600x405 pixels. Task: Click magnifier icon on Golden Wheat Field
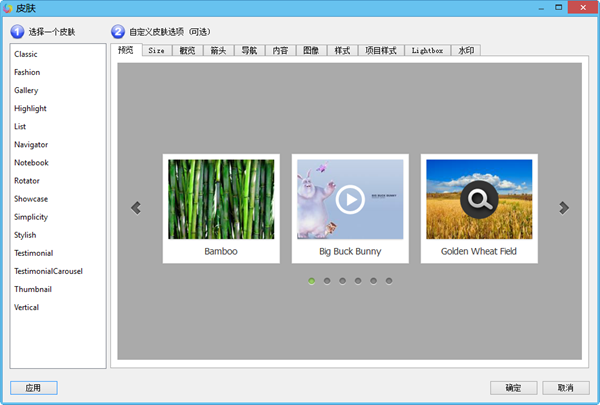tap(479, 200)
